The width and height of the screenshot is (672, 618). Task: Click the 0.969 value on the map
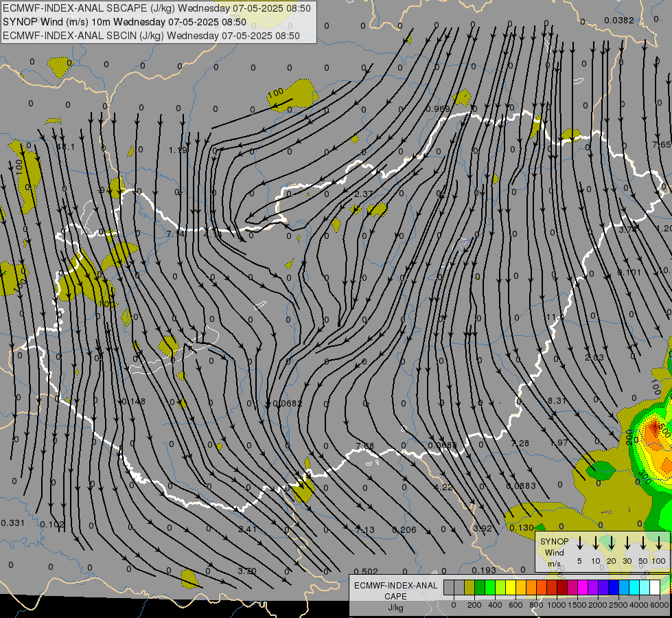[x=437, y=109]
